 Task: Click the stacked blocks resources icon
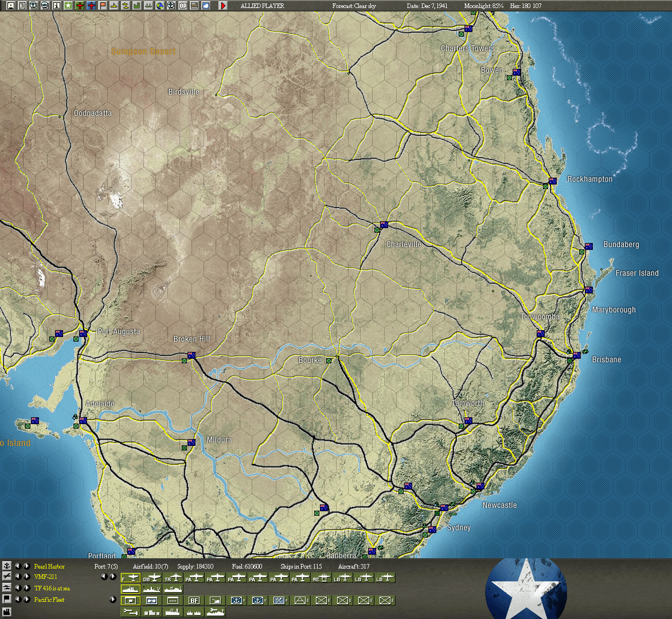(152, 612)
